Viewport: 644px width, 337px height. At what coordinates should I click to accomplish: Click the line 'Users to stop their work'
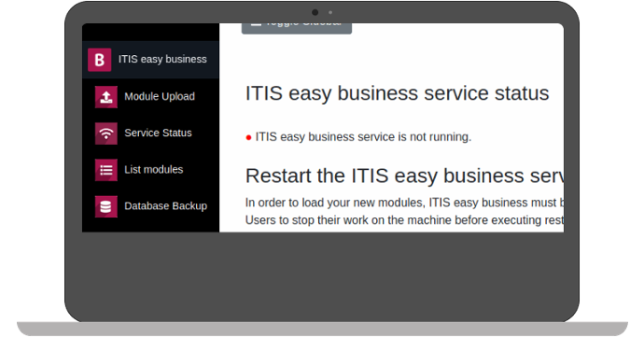pyautogui.click(x=404, y=220)
